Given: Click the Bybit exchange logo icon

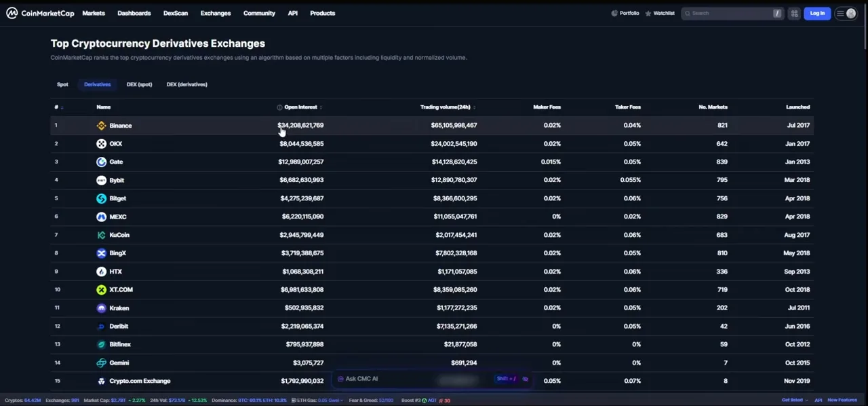Looking at the screenshot, I should click(101, 181).
